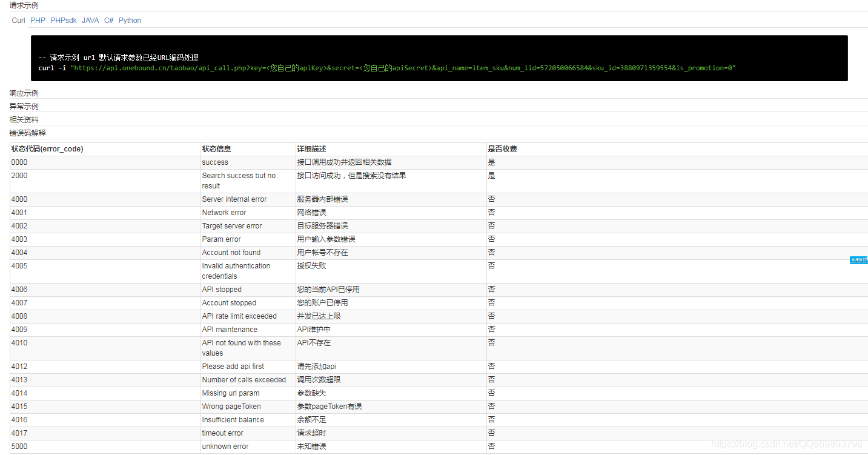Click the 'timeout error' cell
This screenshot has height=455, width=868.
tap(248, 433)
